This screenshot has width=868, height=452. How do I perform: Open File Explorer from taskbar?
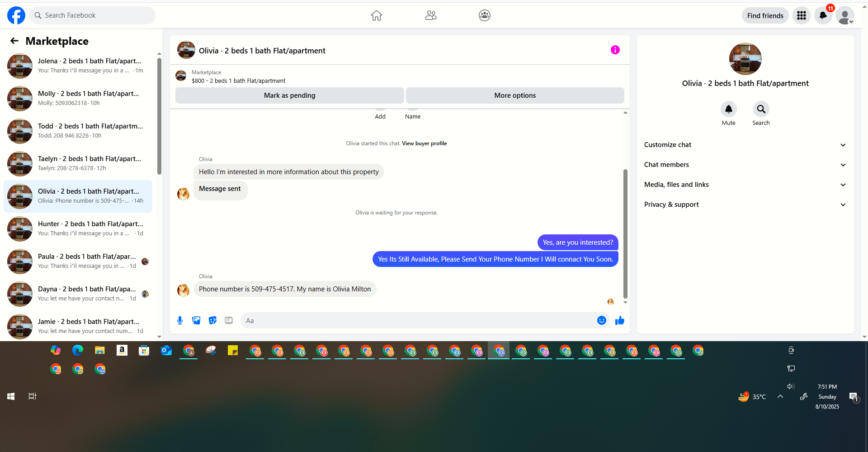point(100,350)
